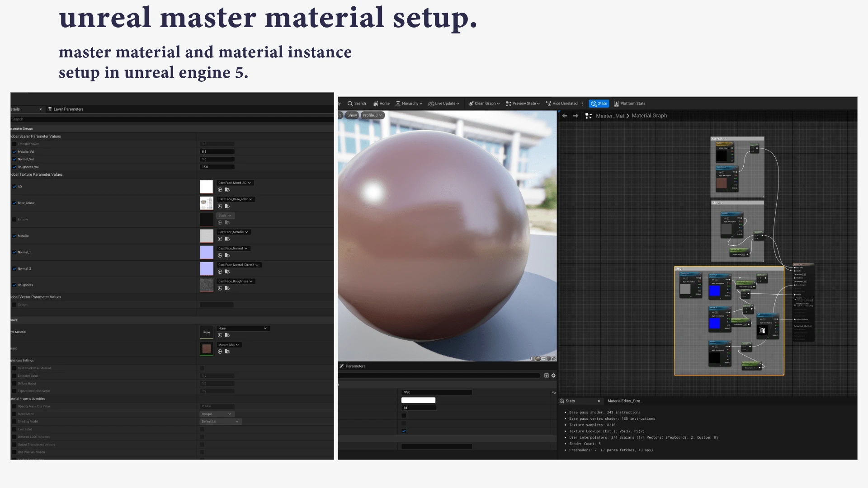This screenshot has width=868, height=488.
Task: Navigate forward in material graph
Action: coord(576,116)
